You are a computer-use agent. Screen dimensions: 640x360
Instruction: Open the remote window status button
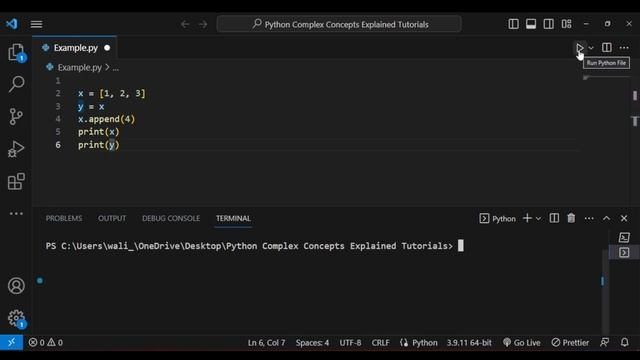[11, 342]
